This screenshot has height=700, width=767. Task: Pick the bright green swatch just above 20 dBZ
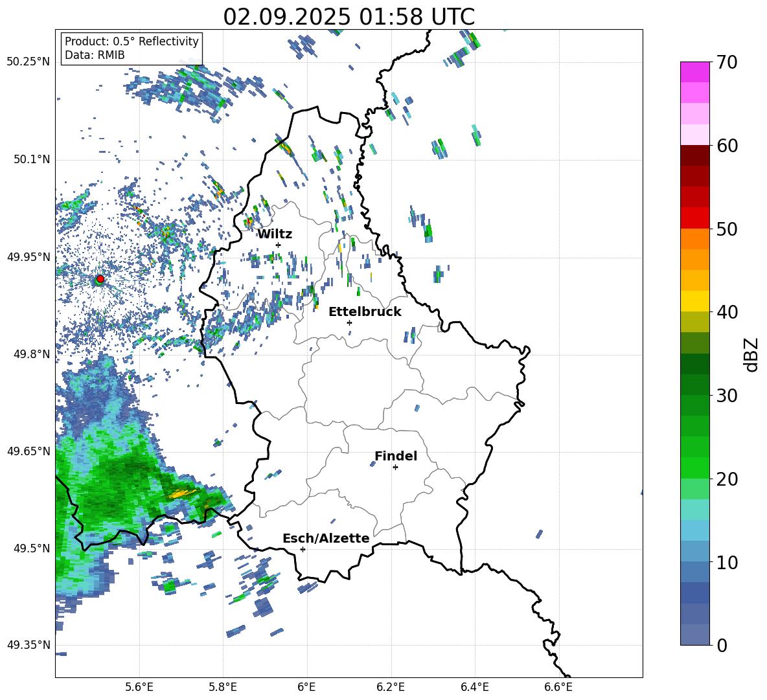[x=694, y=468]
